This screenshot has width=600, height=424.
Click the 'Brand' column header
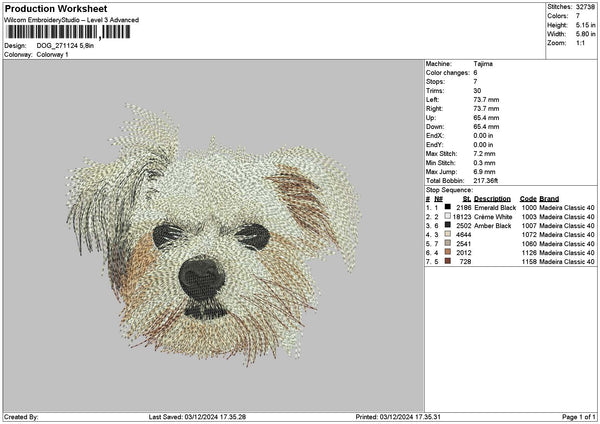pyautogui.click(x=549, y=199)
